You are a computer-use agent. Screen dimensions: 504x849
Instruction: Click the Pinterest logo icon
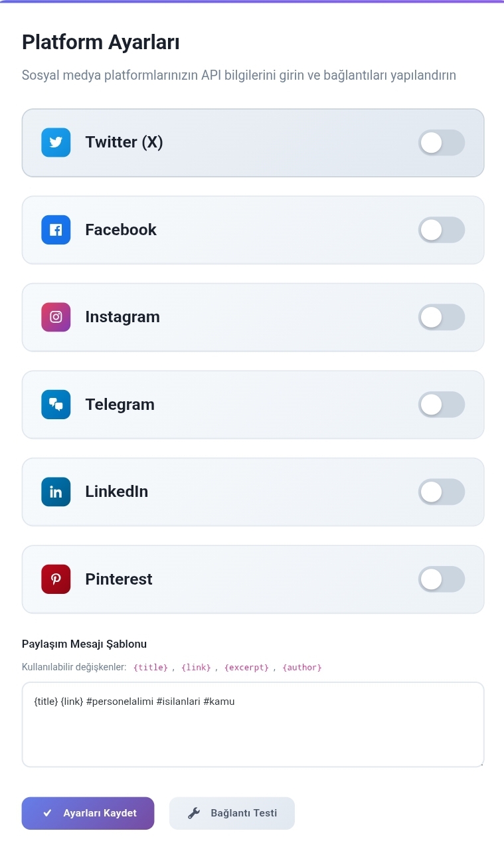click(56, 579)
